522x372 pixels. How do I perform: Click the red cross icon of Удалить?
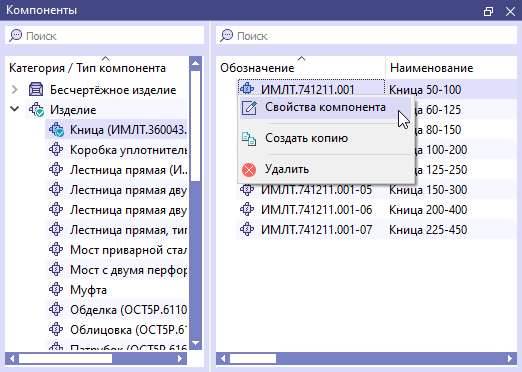pyautogui.click(x=249, y=170)
